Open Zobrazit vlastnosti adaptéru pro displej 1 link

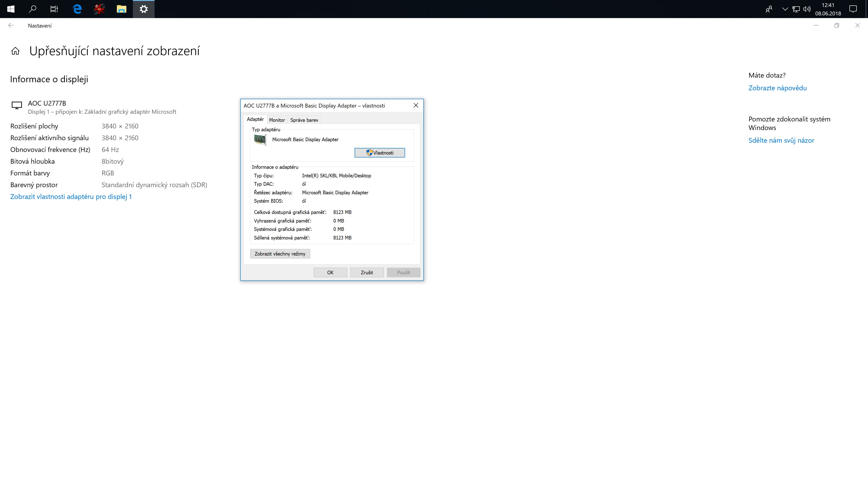coord(71,197)
